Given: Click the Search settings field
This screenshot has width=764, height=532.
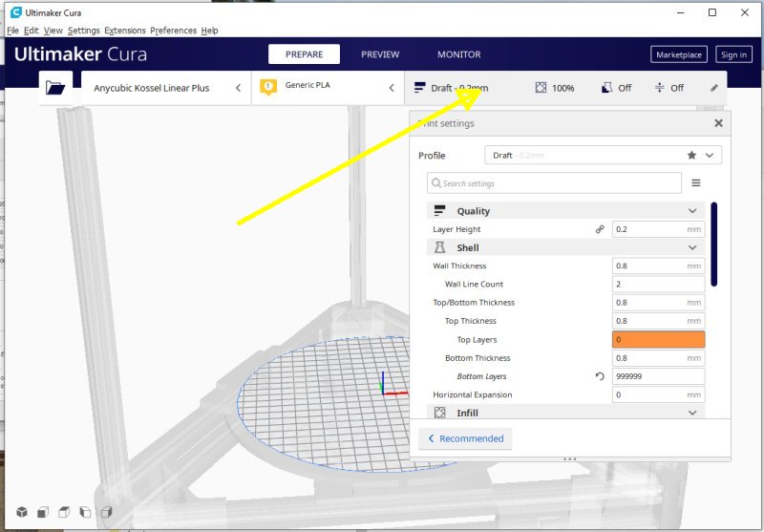Looking at the screenshot, I should click(554, 183).
